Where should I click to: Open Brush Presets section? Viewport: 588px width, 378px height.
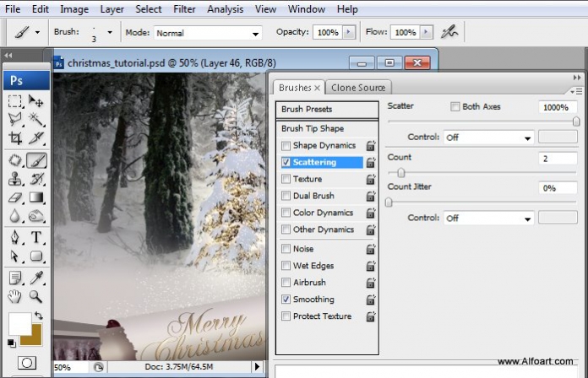[x=327, y=110]
